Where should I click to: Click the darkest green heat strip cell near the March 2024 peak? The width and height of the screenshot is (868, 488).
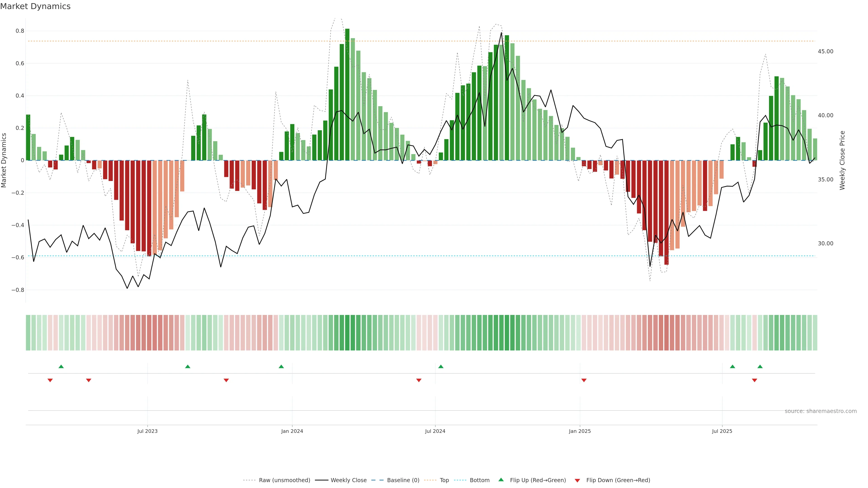[x=347, y=332]
